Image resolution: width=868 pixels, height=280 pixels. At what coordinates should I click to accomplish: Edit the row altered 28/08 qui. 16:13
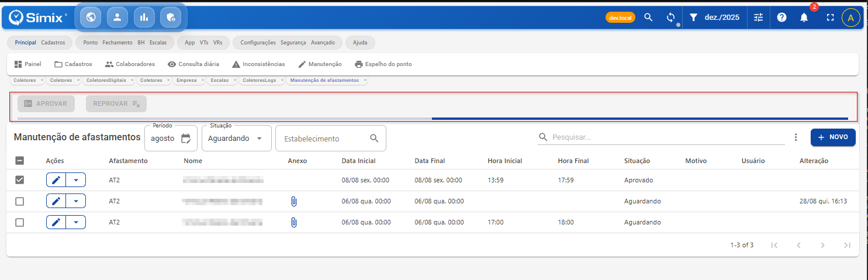pos(56,201)
